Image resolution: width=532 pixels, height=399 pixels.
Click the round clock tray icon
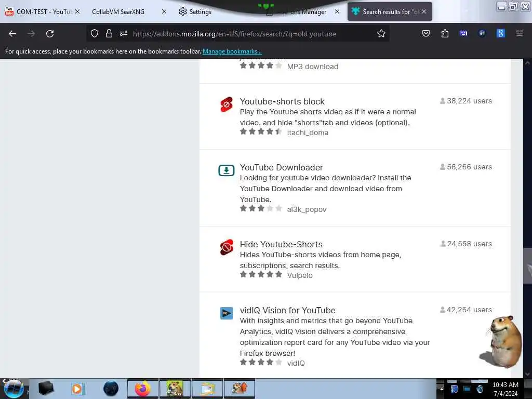click(480, 389)
